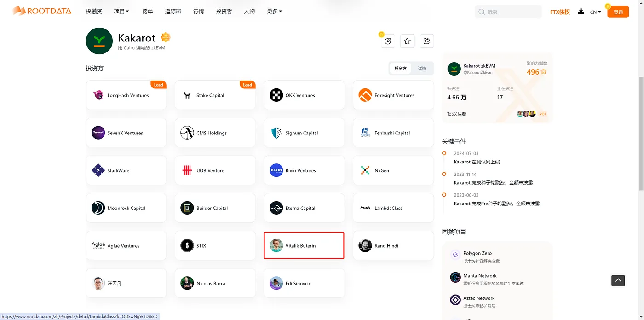Click the Eterna Capital logo

tap(276, 208)
